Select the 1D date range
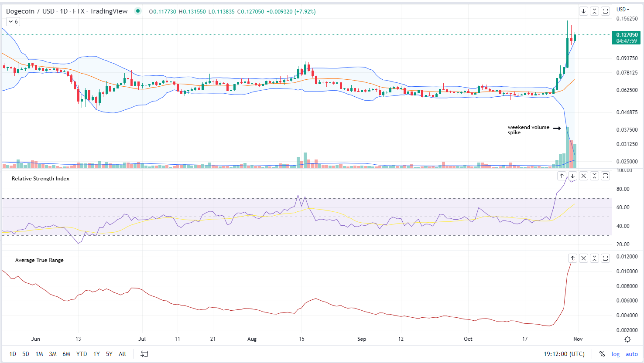This screenshot has width=644, height=363. 13,354
